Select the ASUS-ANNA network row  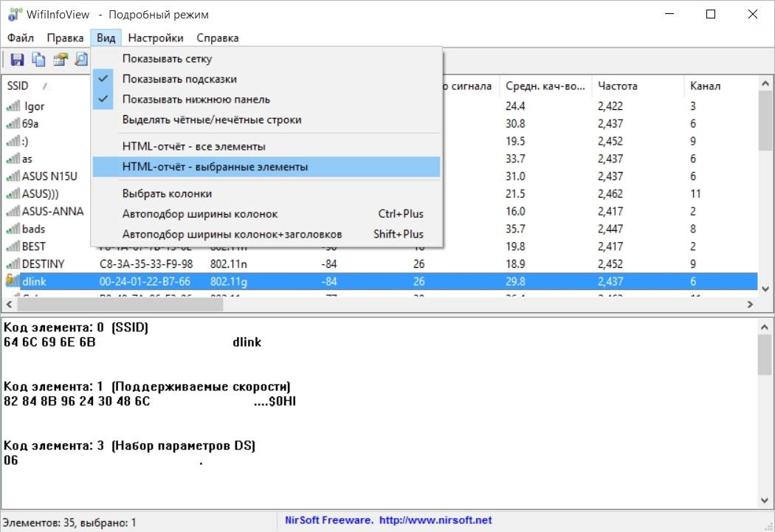point(379,212)
